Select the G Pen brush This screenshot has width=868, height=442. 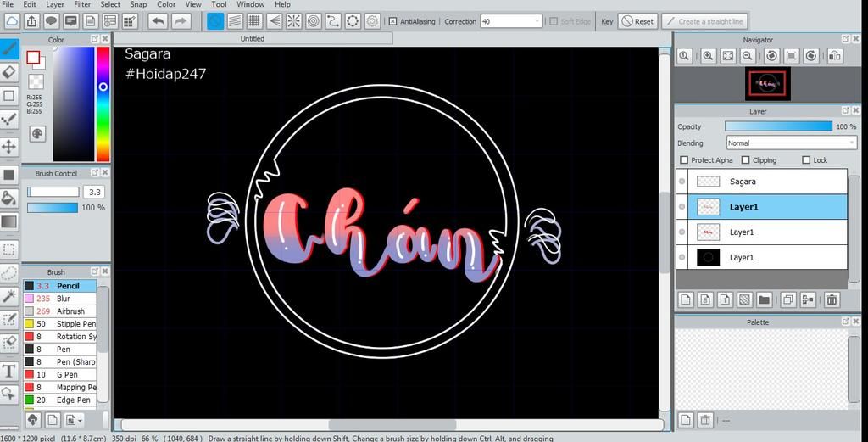[x=60, y=374]
